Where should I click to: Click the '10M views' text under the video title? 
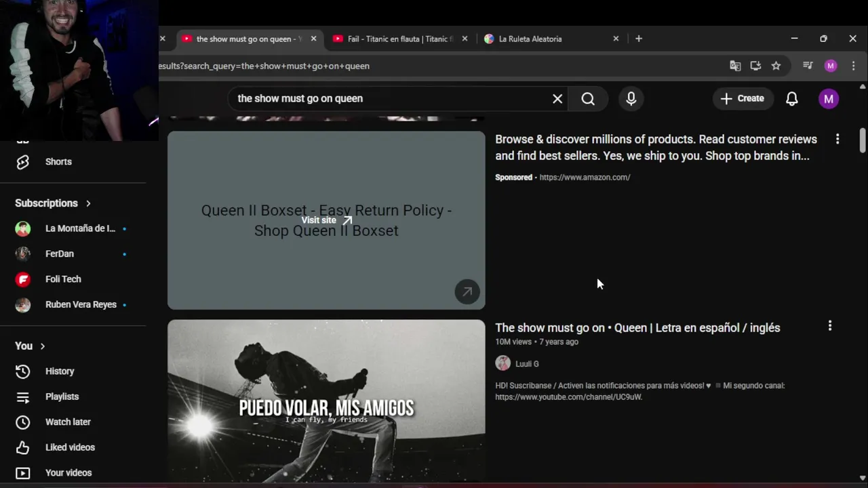click(513, 342)
